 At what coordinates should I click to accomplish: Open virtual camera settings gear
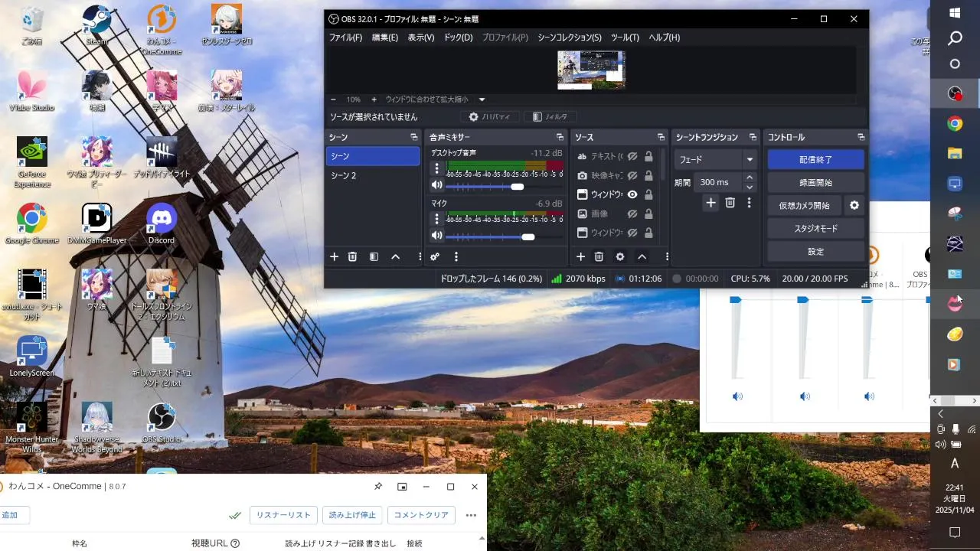point(854,205)
